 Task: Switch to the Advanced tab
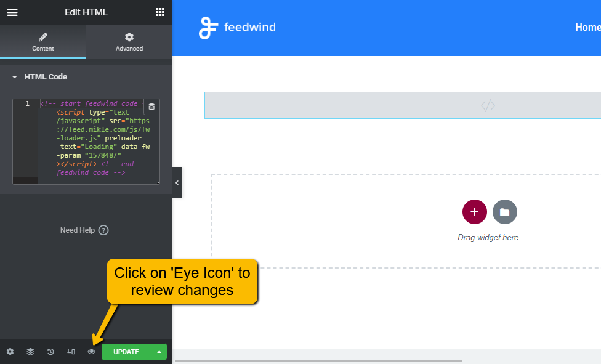click(x=129, y=41)
